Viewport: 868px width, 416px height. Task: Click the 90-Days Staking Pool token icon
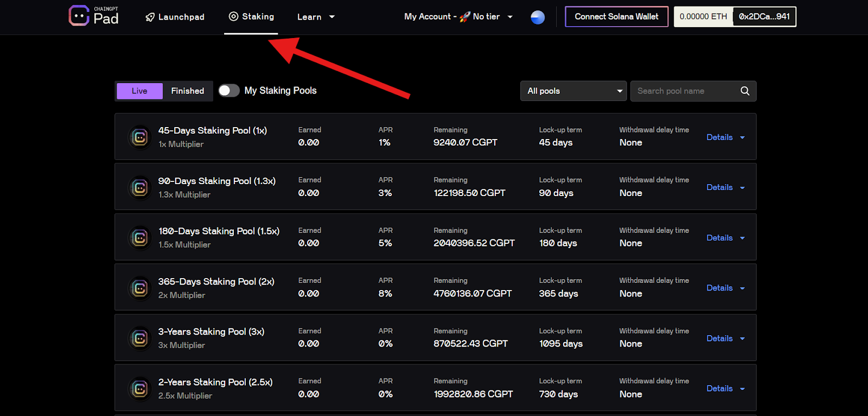[x=140, y=188]
